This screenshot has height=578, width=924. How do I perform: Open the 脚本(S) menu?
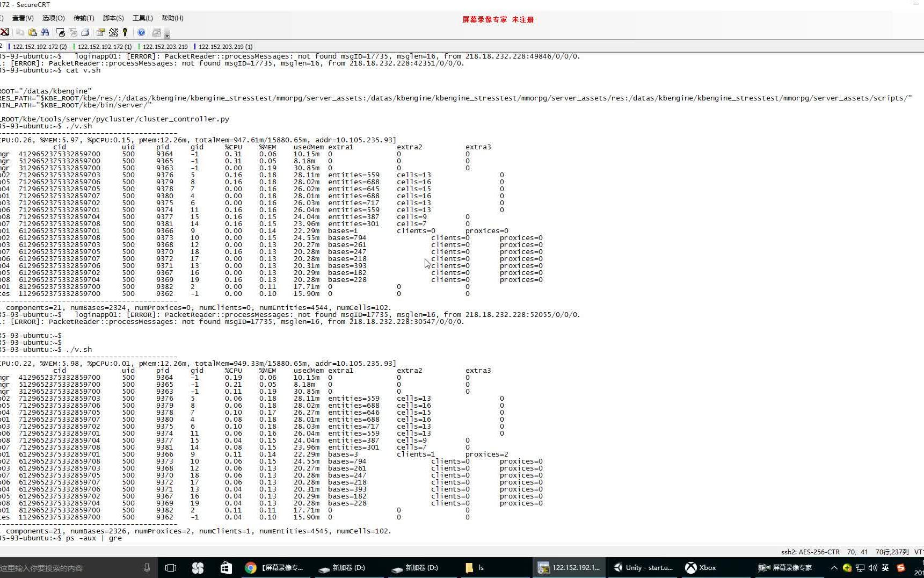113,18
